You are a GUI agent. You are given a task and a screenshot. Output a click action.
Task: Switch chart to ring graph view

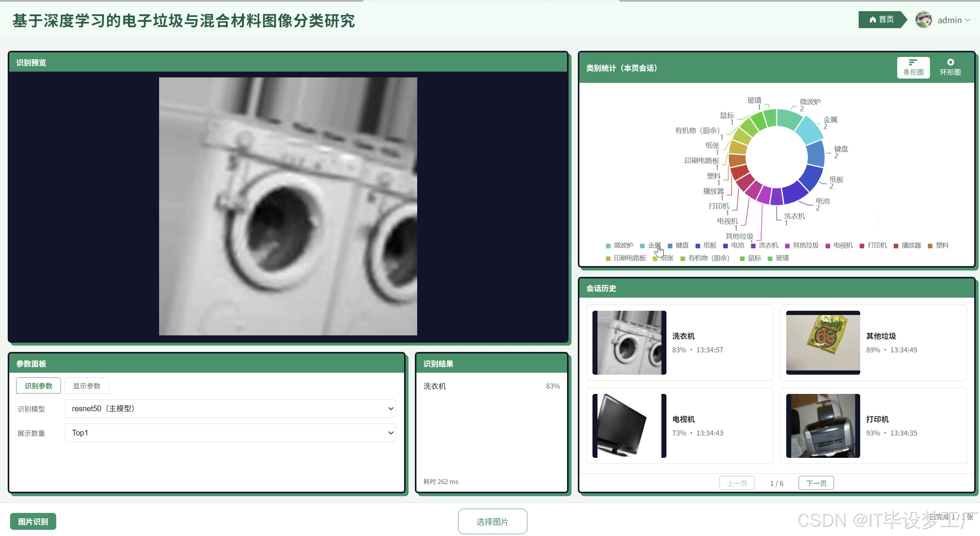click(x=950, y=68)
